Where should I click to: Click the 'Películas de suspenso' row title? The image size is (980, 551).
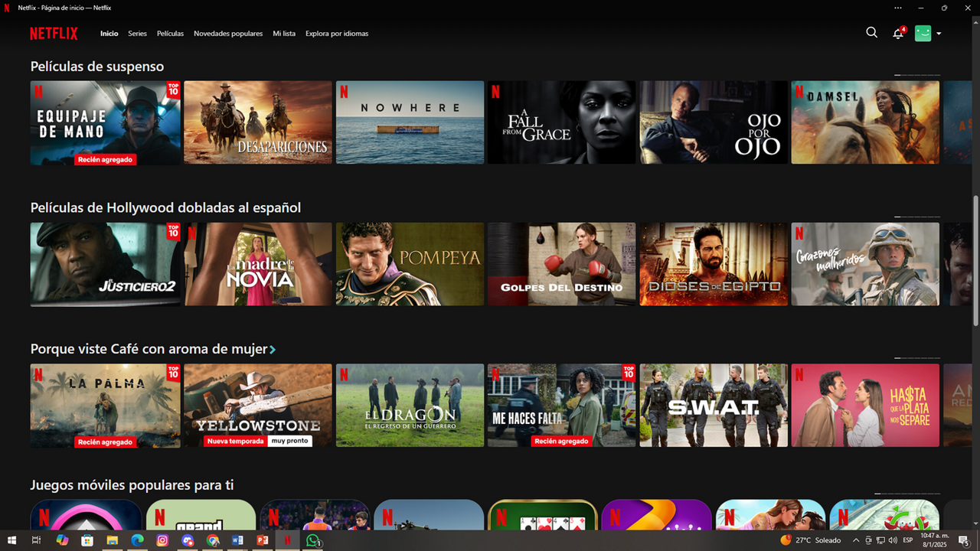[x=97, y=67]
